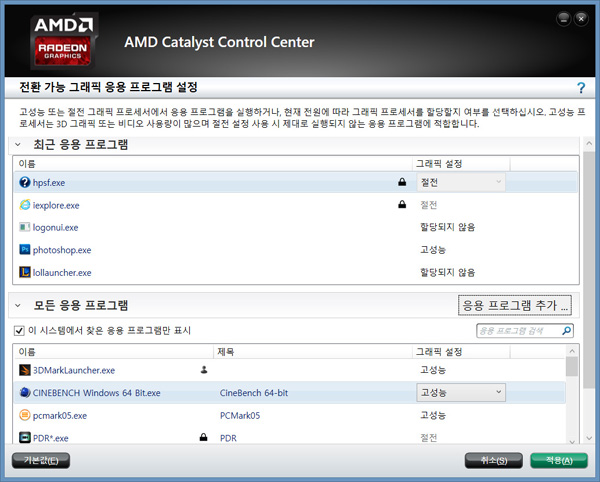The image size is (600, 482).
Task: Collapse the 최근 응용 프로그램 section
Action: 18,145
